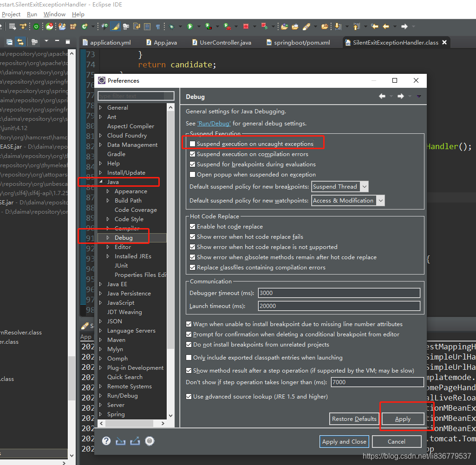Switch to the application.yml editor tab

tap(107, 43)
